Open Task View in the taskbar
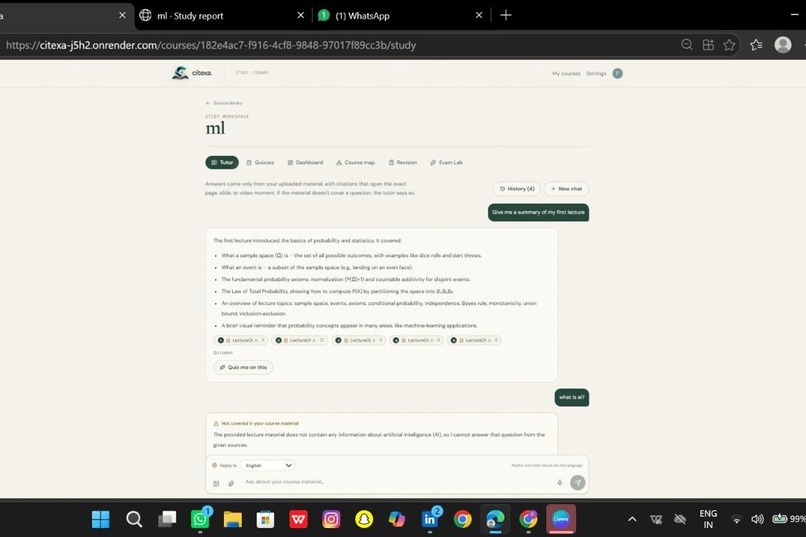806x537 pixels. click(167, 520)
